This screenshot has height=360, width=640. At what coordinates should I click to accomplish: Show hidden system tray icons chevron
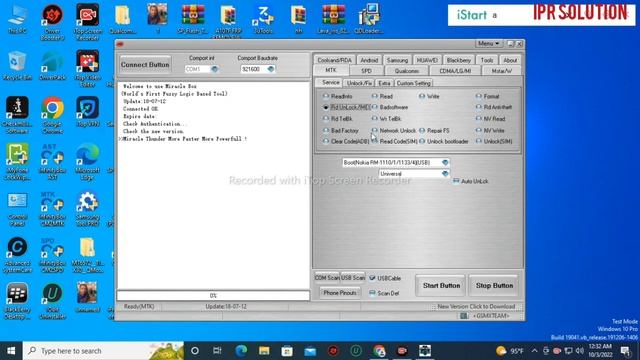[x=534, y=351]
